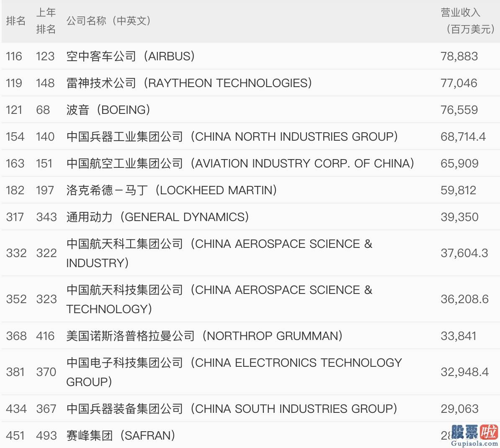Select the 公司名称（中英文）column header
The height and width of the screenshot is (448, 500).
108,21
